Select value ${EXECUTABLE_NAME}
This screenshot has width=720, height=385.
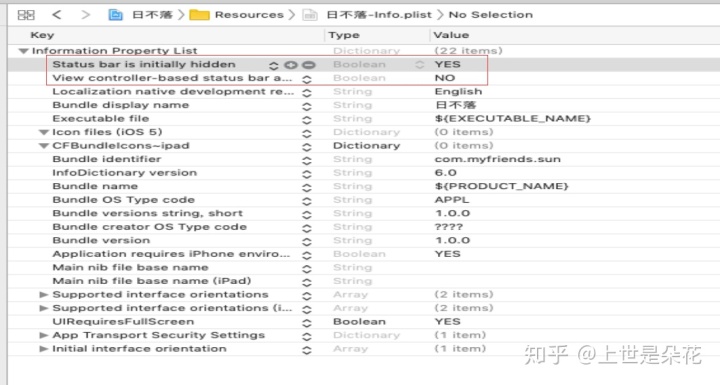click(x=512, y=119)
